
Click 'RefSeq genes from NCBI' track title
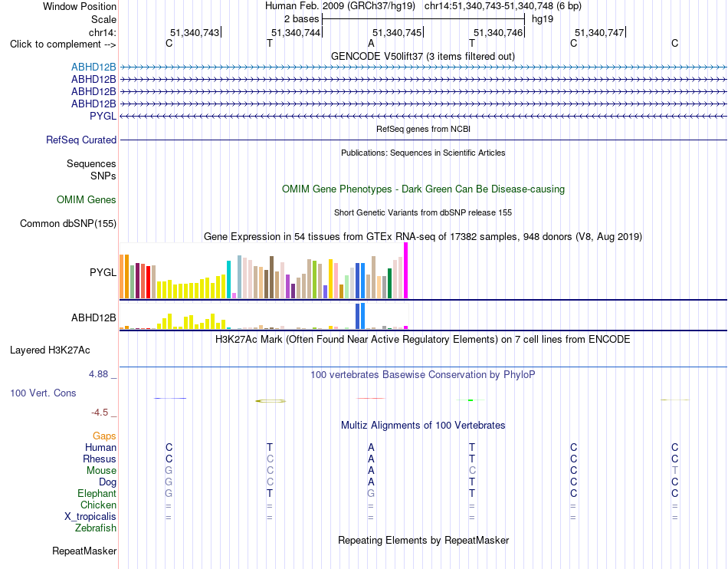[423, 129]
